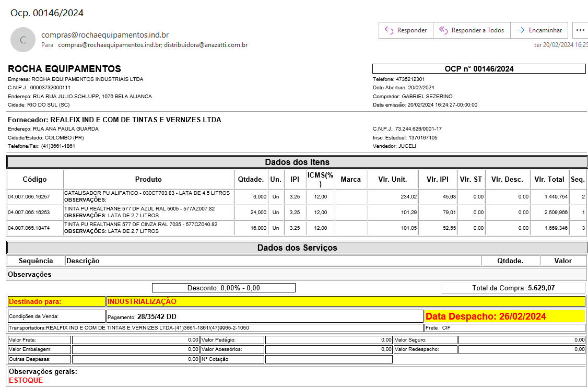Reply to everyone with Responder a Todos
Screen dimensions: 588x388
tap(472, 30)
